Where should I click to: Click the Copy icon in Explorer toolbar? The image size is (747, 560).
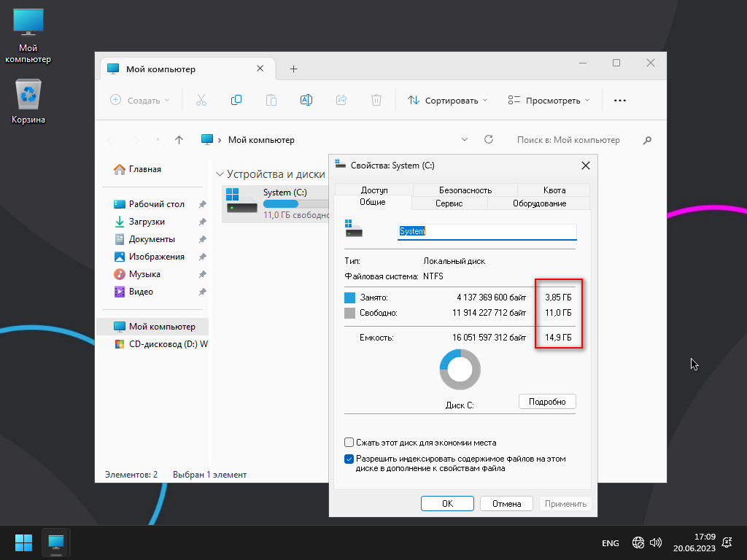click(x=236, y=101)
